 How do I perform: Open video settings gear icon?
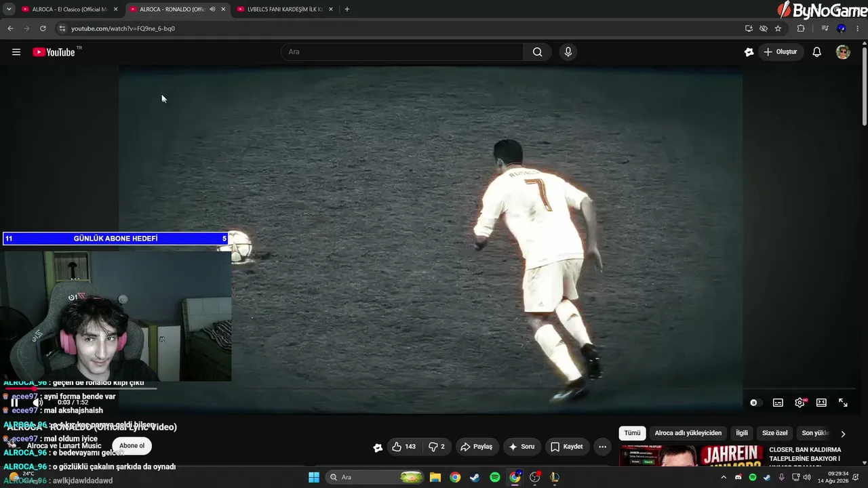pos(800,403)
